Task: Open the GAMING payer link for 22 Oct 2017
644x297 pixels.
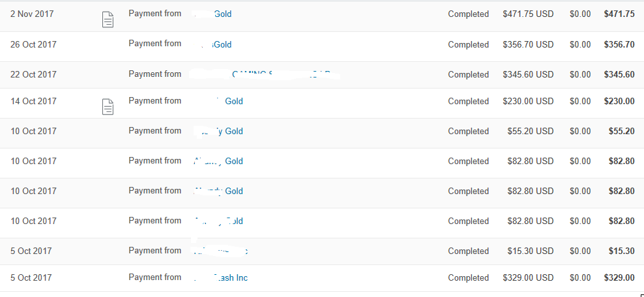Action: click(x=265, y=74)
